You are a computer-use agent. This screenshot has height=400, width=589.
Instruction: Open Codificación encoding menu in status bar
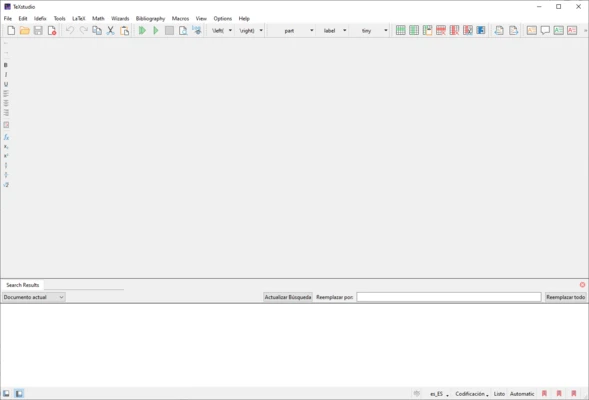coord(472,394)
